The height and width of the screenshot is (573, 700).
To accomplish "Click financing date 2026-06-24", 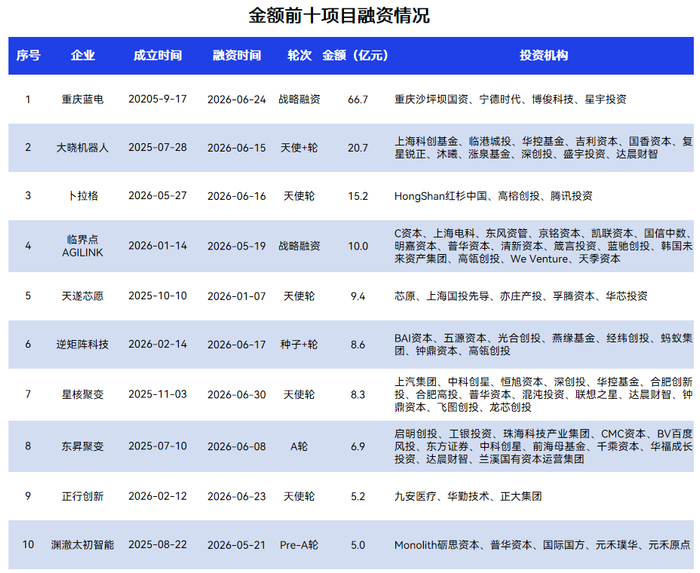I will (237, 99).
